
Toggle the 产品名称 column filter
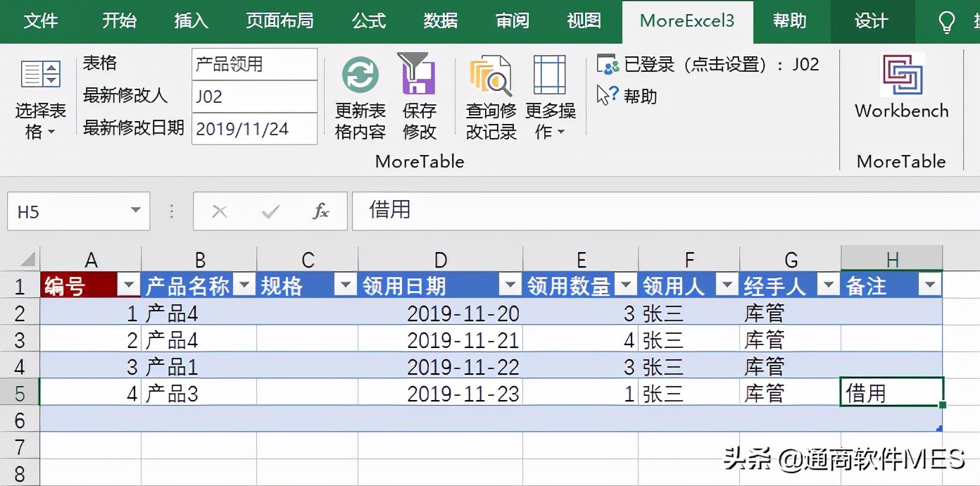pos(244,285)
